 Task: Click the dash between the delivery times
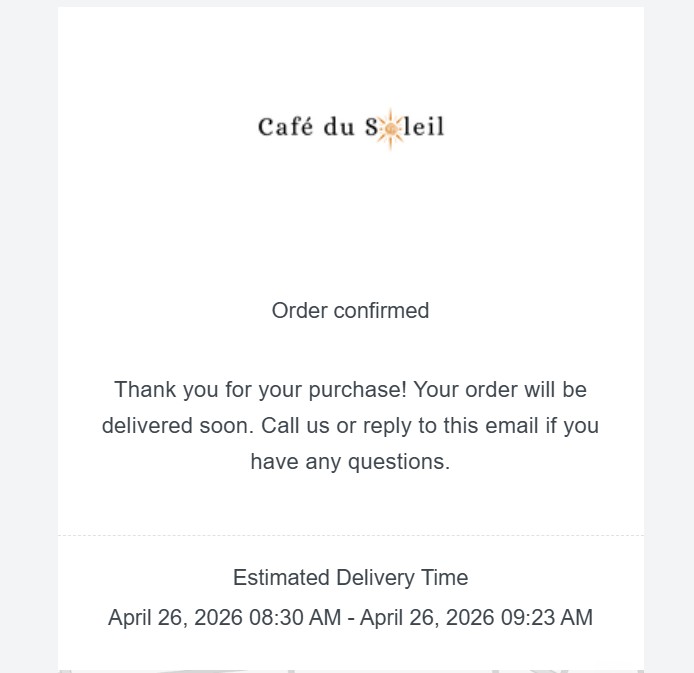(350, 617)
